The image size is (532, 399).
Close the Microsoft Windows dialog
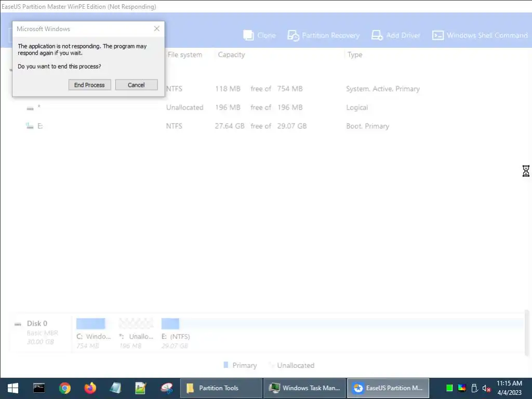(x=156, y=29)
